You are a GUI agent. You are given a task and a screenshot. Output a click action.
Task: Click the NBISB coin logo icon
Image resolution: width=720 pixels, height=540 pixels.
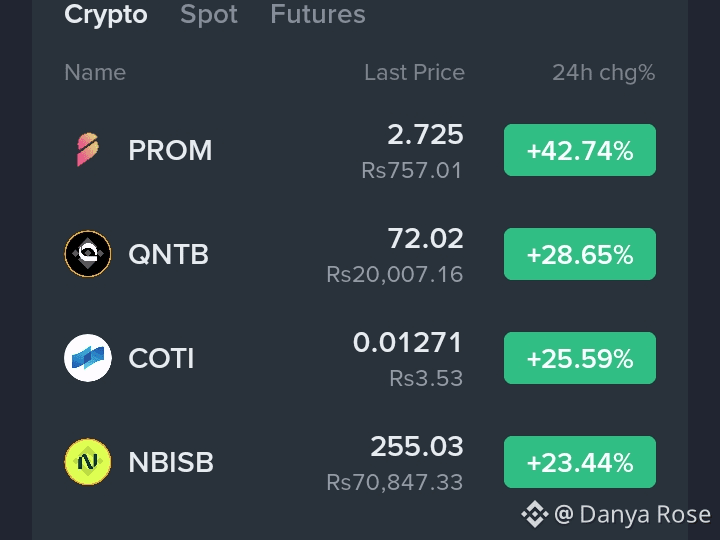[88, 462]
